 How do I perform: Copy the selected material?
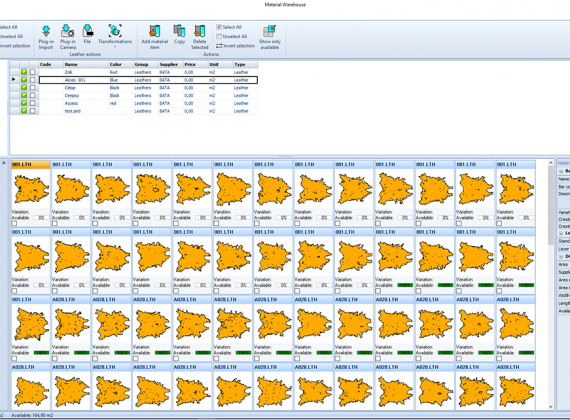click(179, 34)
